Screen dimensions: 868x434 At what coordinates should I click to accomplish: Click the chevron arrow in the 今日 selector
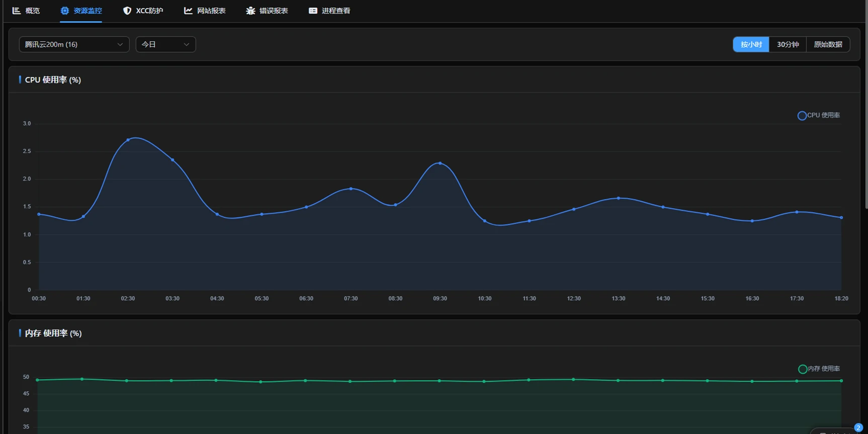click(x=186, y=44)
